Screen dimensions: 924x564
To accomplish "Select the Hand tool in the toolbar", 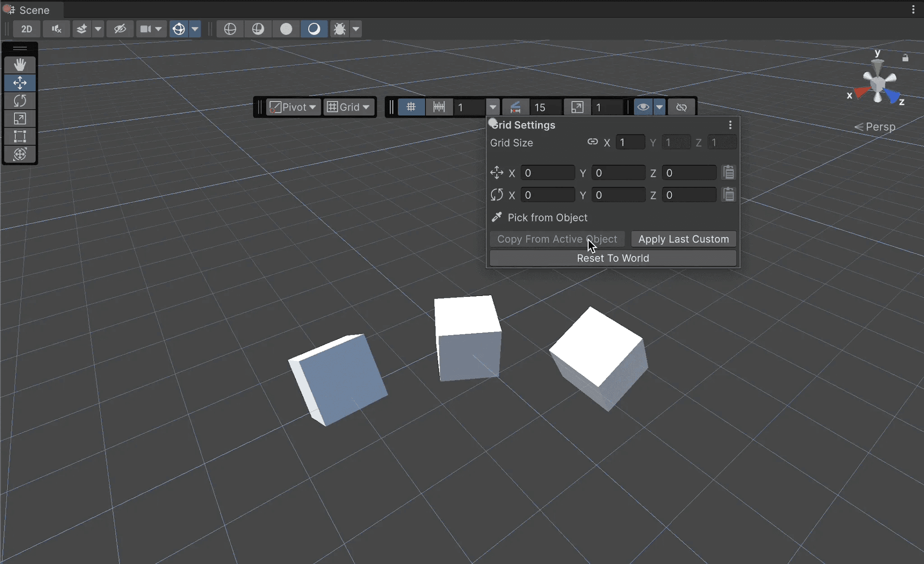I will pyautogui.click(x=20, y=65).
